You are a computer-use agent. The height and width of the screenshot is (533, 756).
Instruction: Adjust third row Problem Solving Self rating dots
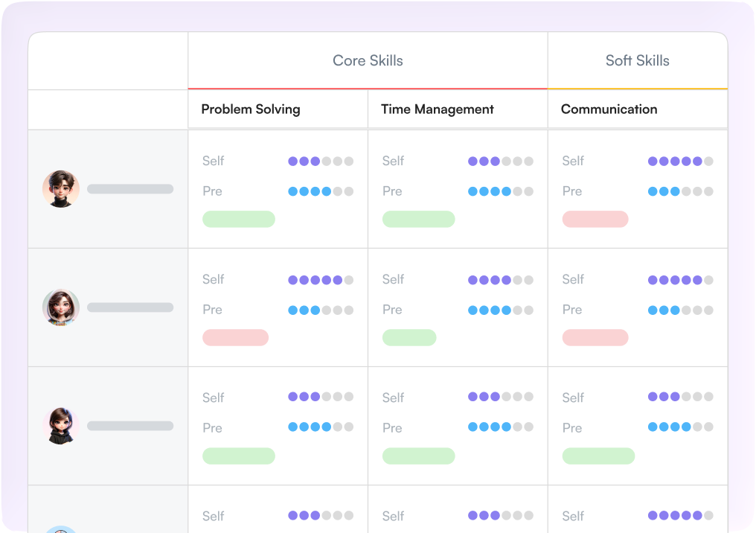pos(321,397)
